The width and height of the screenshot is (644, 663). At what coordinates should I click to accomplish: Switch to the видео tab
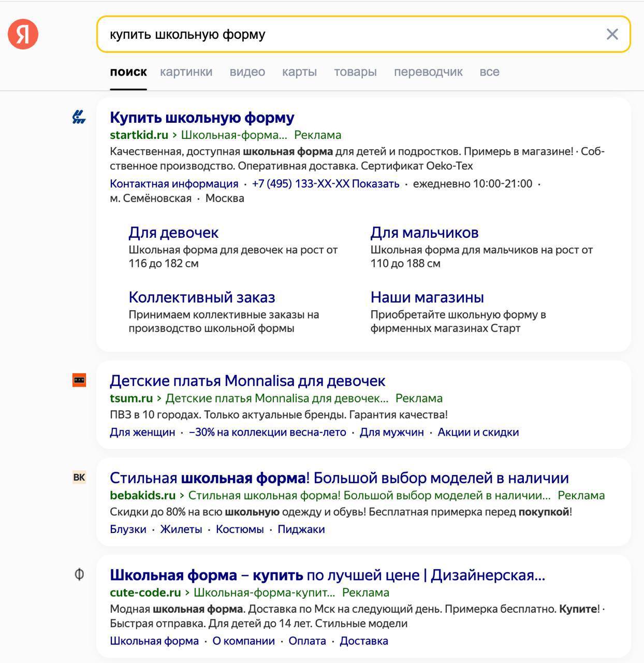(x=247, y=72)
